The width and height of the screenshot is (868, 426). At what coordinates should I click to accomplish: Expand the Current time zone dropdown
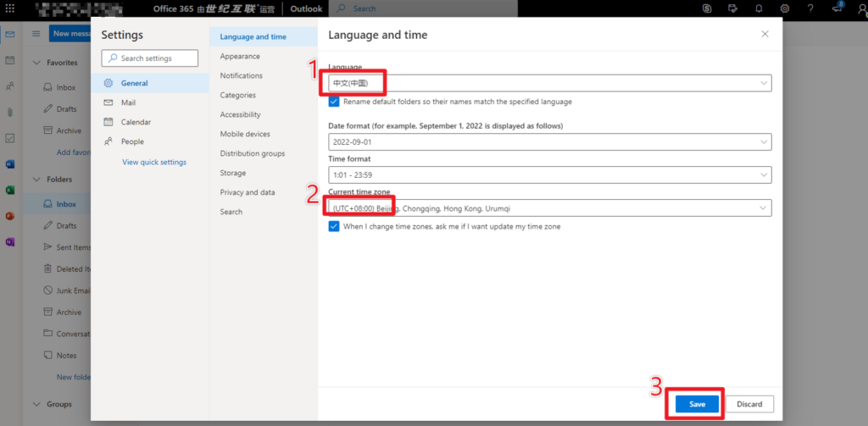pyautogui.click(x=549, y=208)
